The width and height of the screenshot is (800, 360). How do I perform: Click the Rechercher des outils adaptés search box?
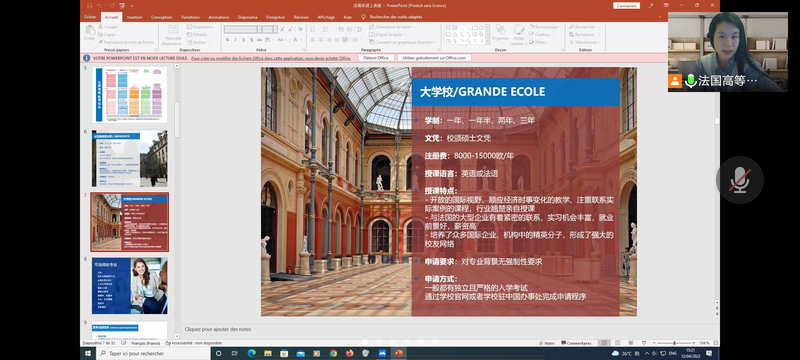396,17
